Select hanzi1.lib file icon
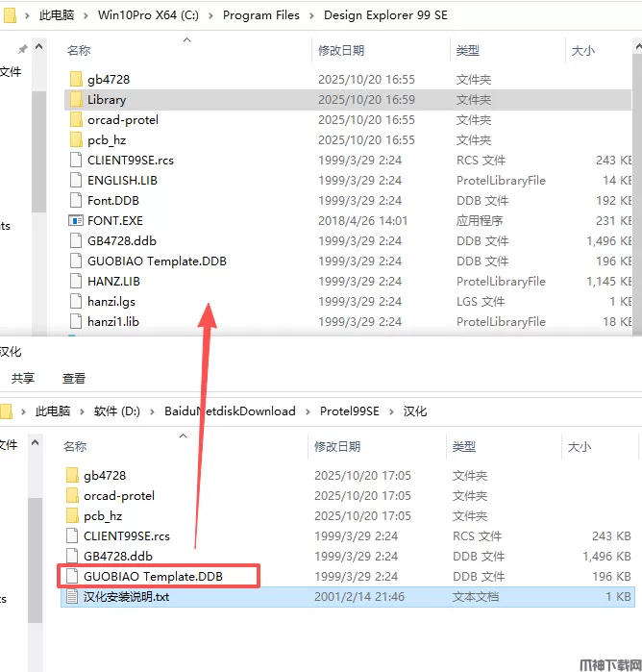This screenshot has width=642, height=672. pyautogui.click(x=76, y=321)
